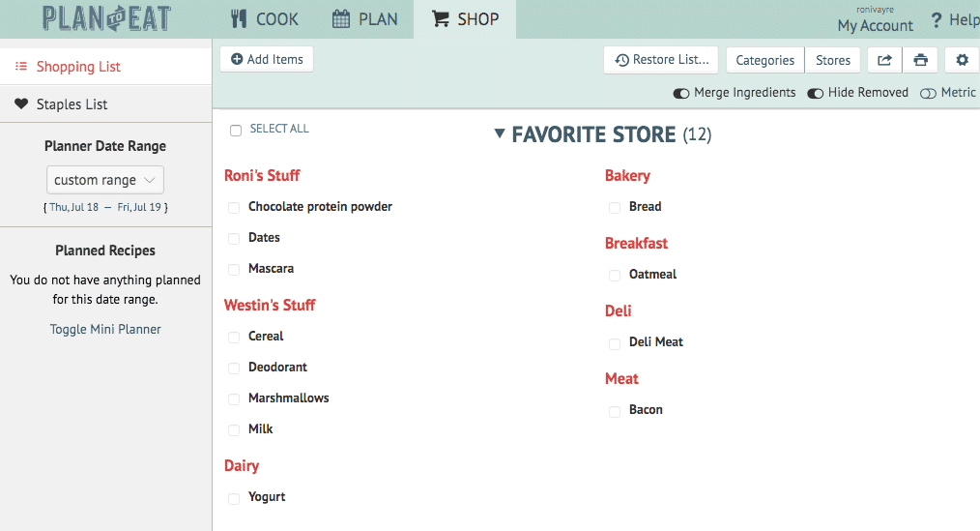Click the Help question mark icon
Screen dimensions: 980x531
click(936, 20)
